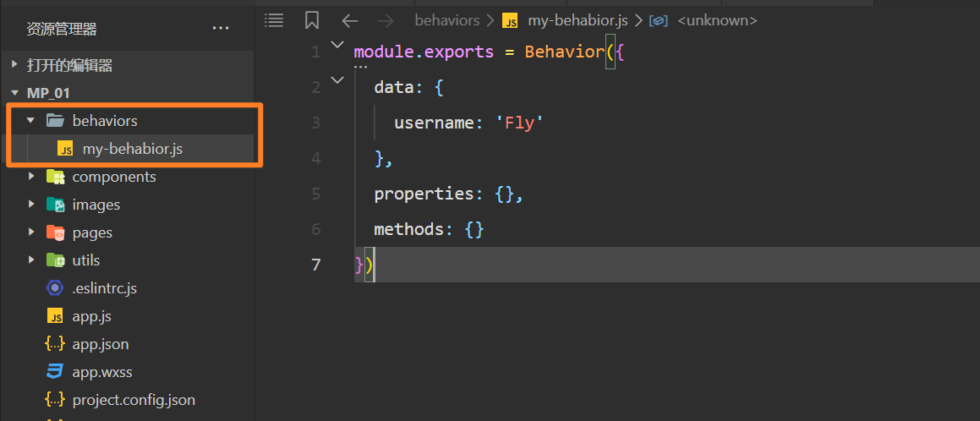Click line number 3 in gutter

coord(315,123)
